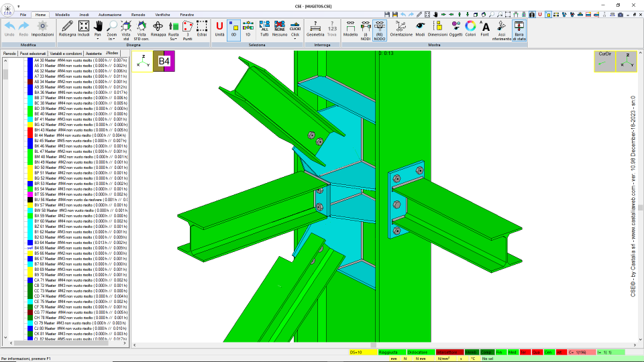Click the Oggetti icon
This screenshot has width=644, height=362.
(455, 27)
